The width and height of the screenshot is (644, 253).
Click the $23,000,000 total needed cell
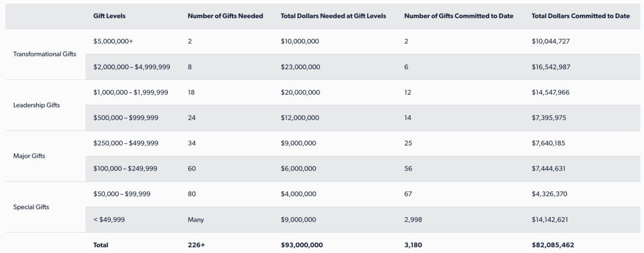click(x=300, y=67)
